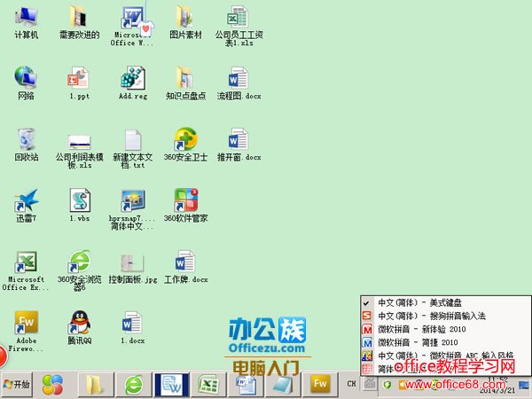Open the folder explorer in taskbar
Screen dimensions: 532x399
96,385
